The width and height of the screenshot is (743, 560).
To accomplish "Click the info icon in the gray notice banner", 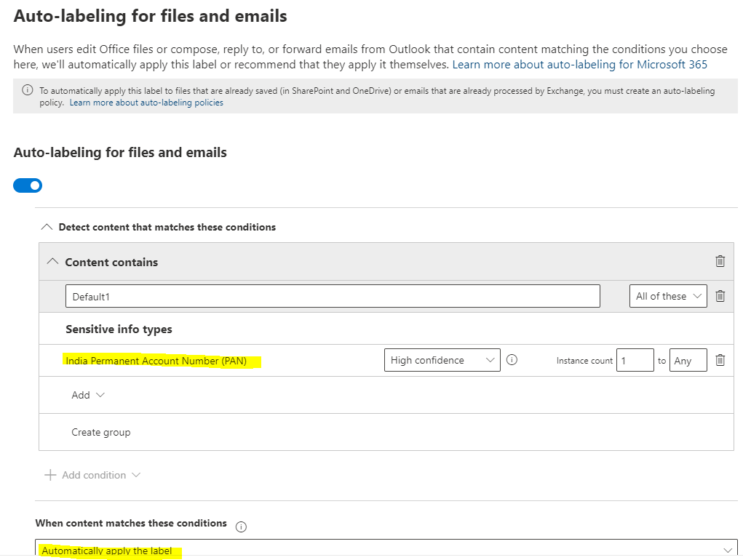I will tap(28, 90).
